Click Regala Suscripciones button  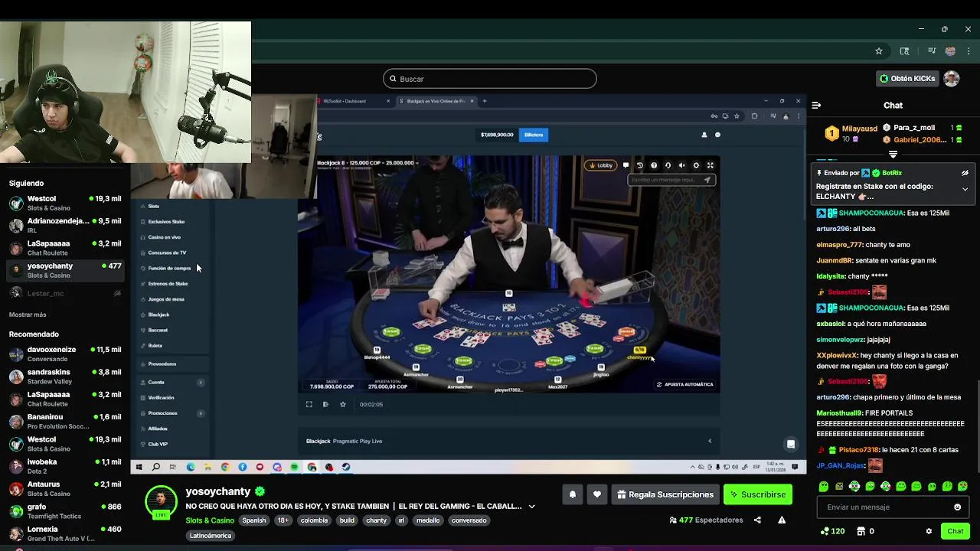point(665,494)
